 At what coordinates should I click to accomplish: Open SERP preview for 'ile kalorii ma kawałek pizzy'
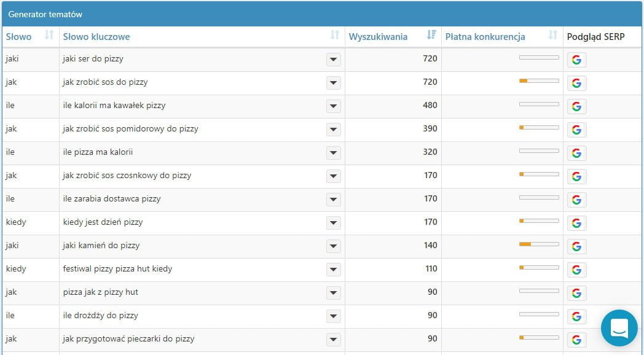pos(576,106)
